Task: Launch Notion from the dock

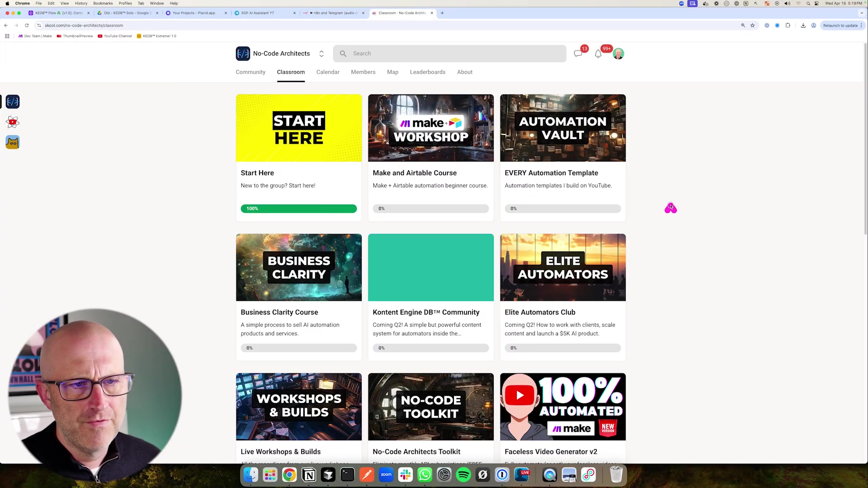Action: tap(309, 475)
